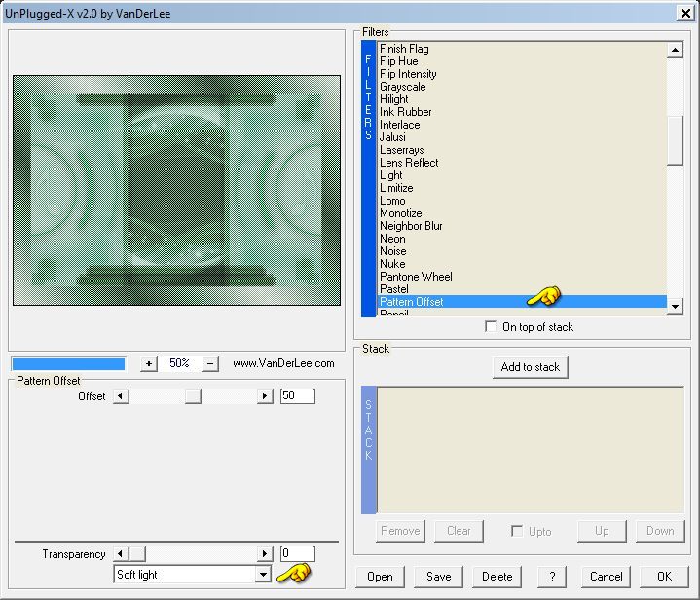The height and width of the screenshot is (600, 700).
Task: Click Filters list scroll down arrow
Action: (675, 306)
